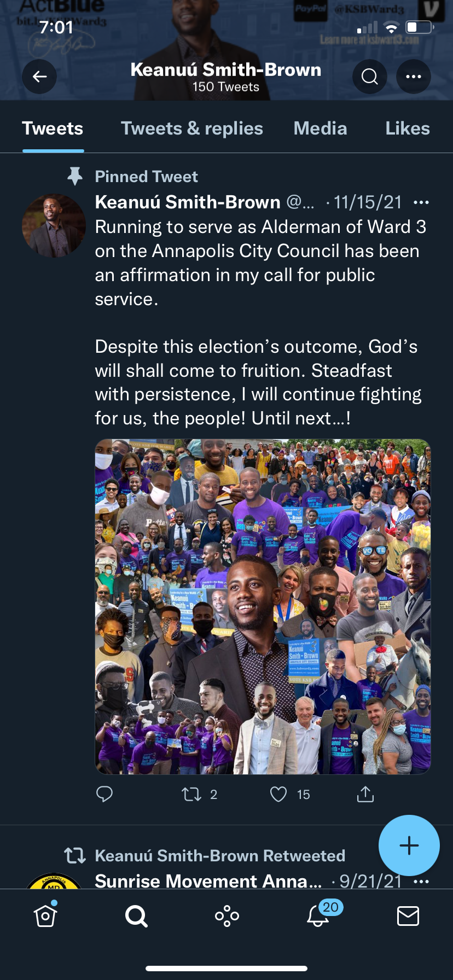The height and width of the screenshot is (980, 453).
Task: Share the pinned tweet
Action: [x=365, y=794]
